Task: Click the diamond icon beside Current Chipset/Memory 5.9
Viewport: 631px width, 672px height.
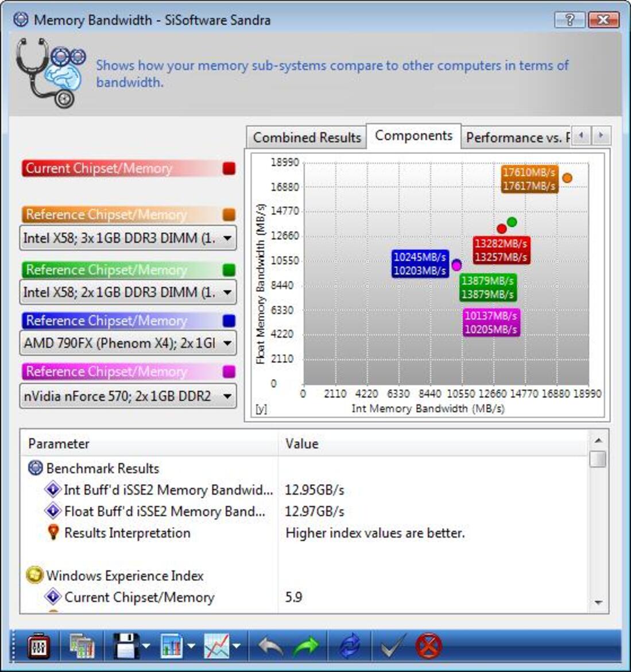Action: 53,597
